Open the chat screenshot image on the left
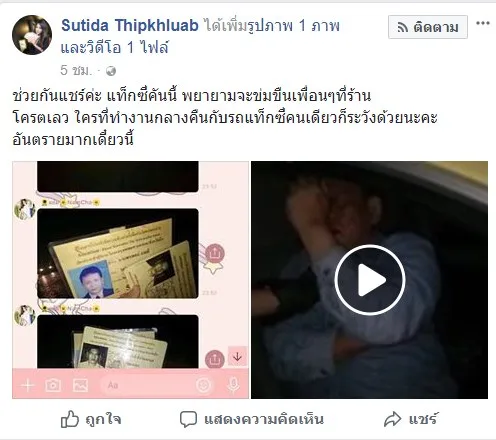 [130, 280]
